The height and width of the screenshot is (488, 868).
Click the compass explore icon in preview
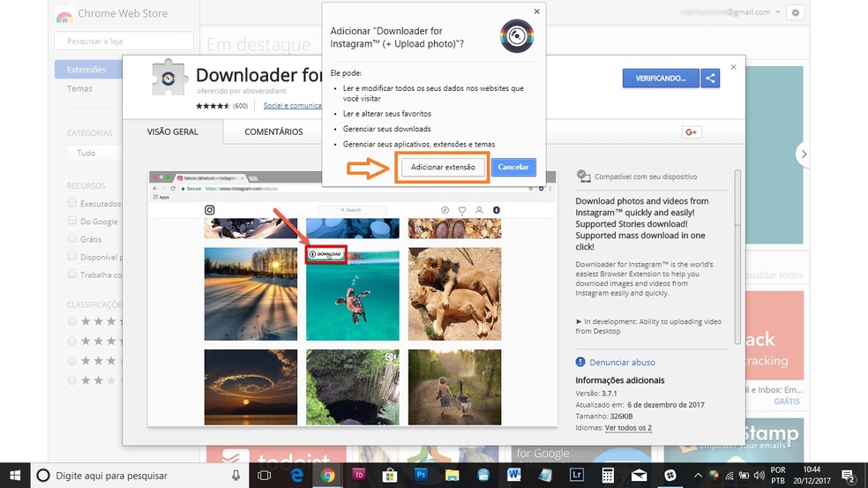point(445,210)
